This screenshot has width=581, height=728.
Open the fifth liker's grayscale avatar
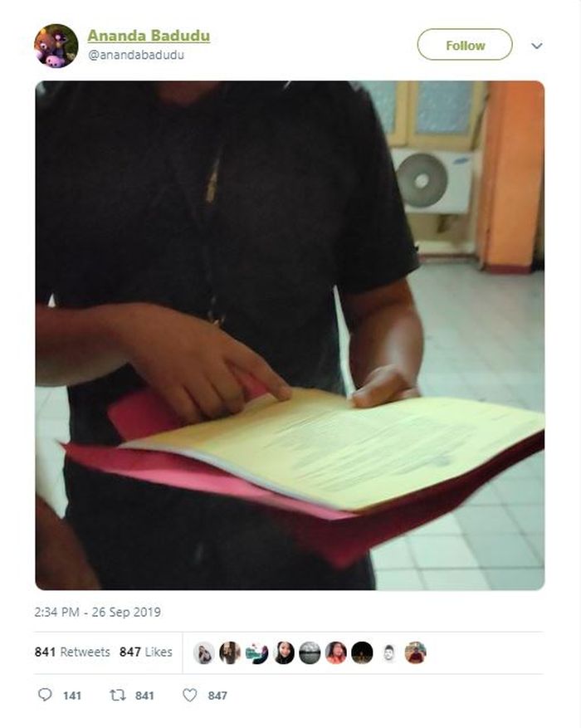(x=310, y=652)
